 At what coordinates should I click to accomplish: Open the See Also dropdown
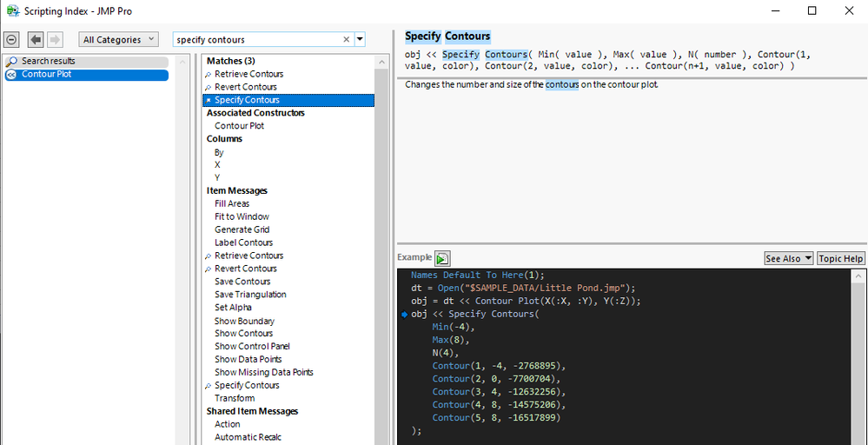(788, 258)
